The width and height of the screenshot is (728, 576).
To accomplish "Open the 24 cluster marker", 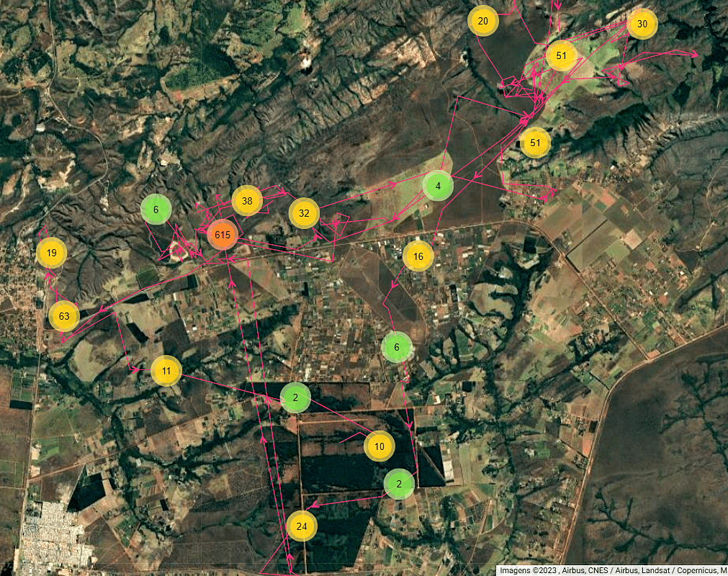I will tap(302, 526).
